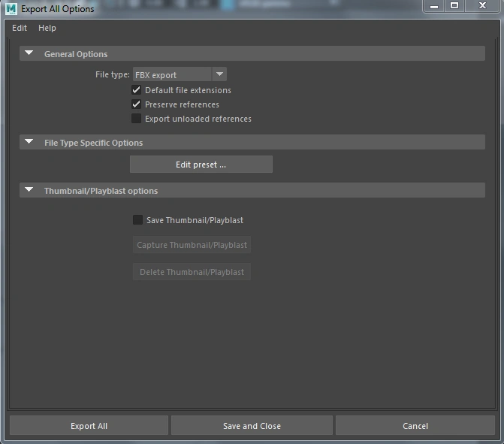Image resolution: width=504 pixels, height=444 pixels.
Task: Click Capture Thumbnail/Playblast button
Action: (x=192, y=245)
